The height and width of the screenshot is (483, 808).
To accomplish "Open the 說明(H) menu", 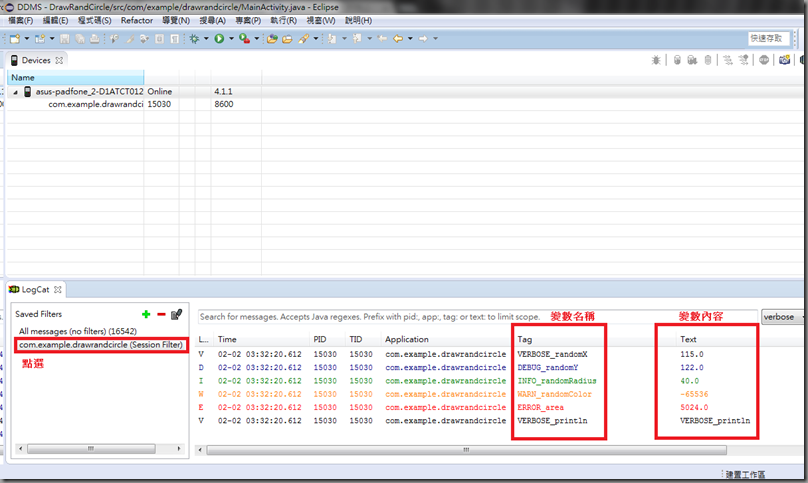I will [358, 21].
